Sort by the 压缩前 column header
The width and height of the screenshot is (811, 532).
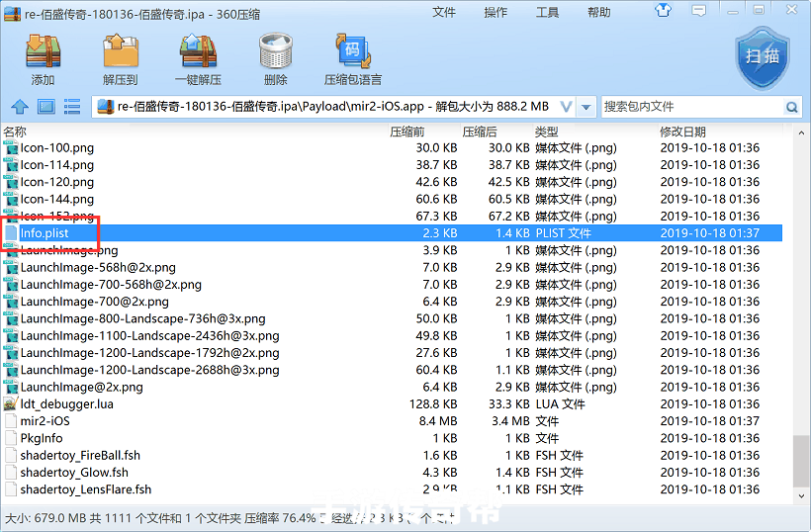pyautogui.click(x=407, y=132)
